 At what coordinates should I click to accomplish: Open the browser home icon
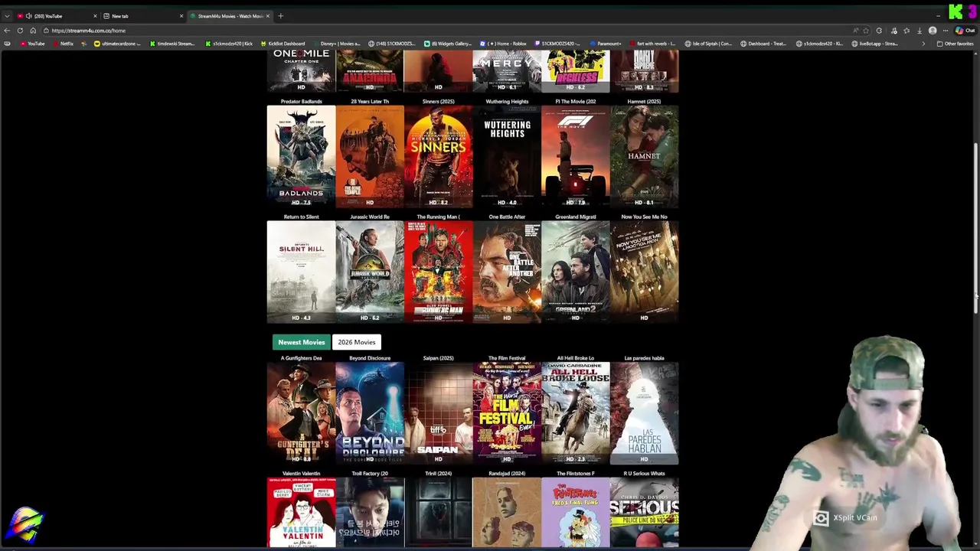33,31
